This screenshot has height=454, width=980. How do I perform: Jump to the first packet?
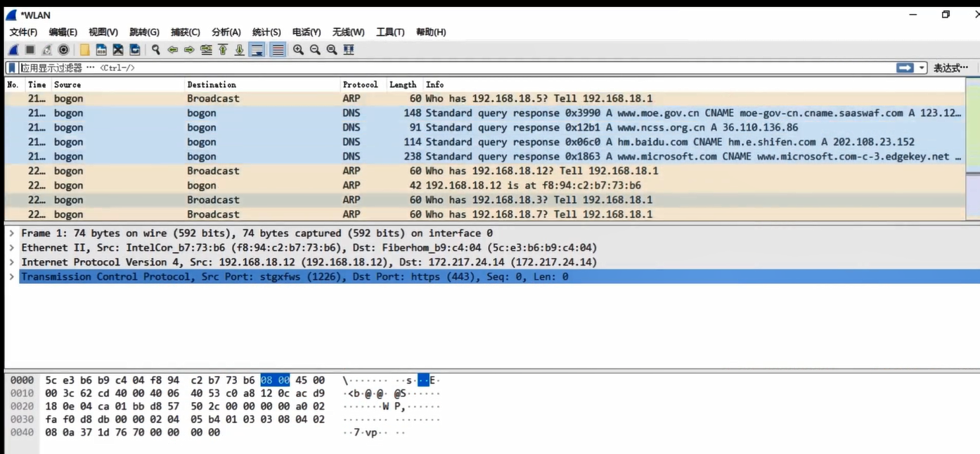coord(223,50)
